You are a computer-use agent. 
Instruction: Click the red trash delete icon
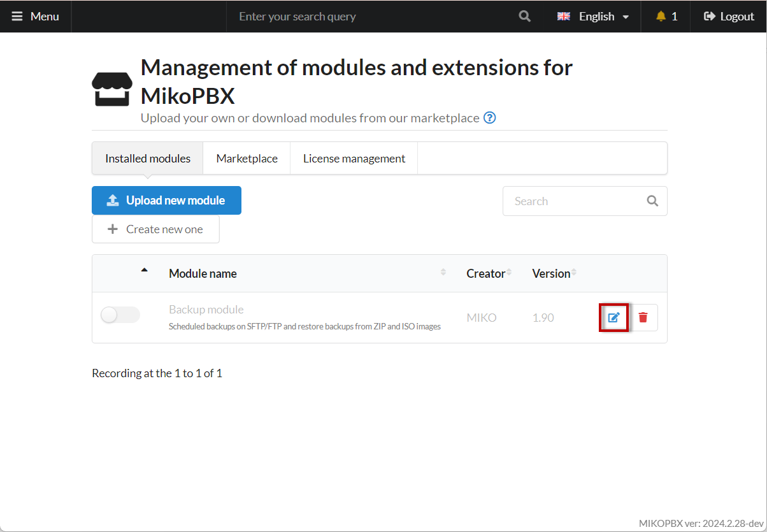click(643, 317)
